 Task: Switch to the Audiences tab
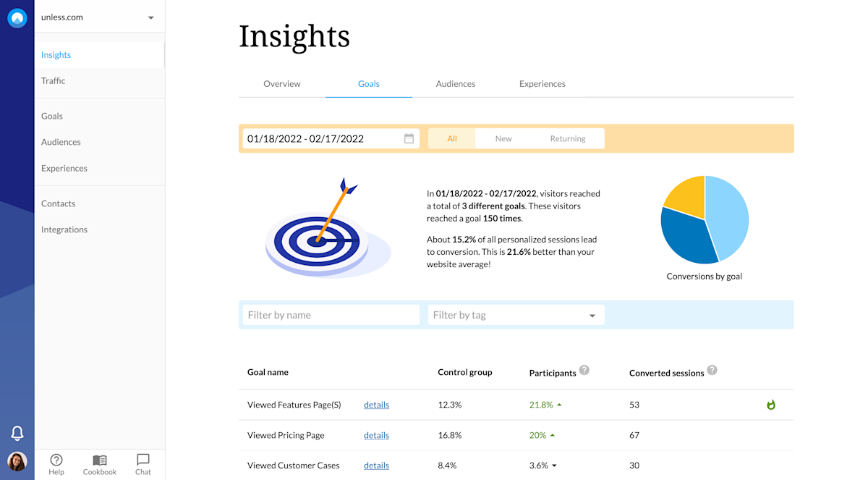tap(456, 84)
